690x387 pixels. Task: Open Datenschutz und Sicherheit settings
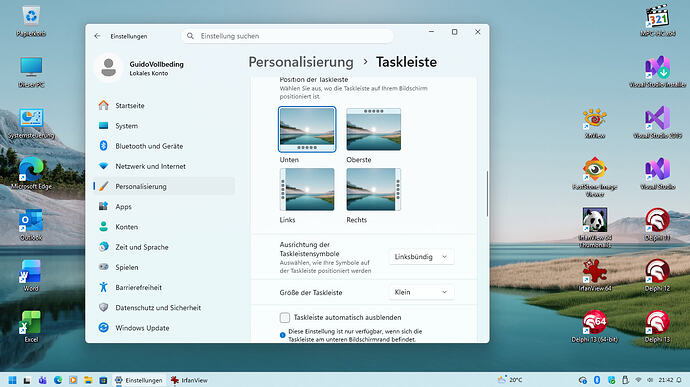(164, 308)
